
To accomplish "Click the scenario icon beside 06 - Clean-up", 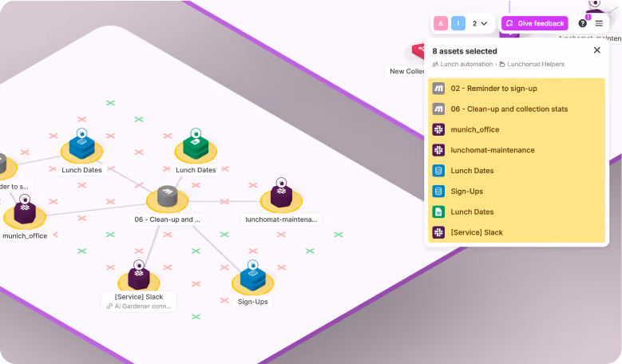I will (x=438, y=109).
